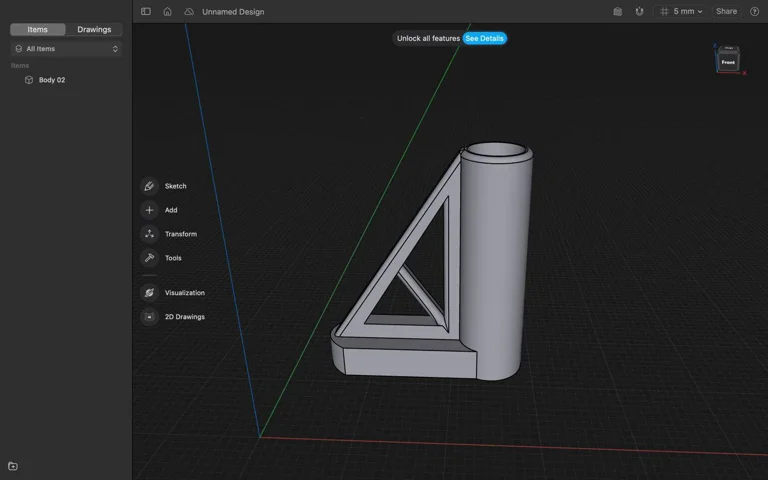Screen dimensions: 768x480
Task: Toggle the snapping magnet icon
Action: tap(639, 12)
